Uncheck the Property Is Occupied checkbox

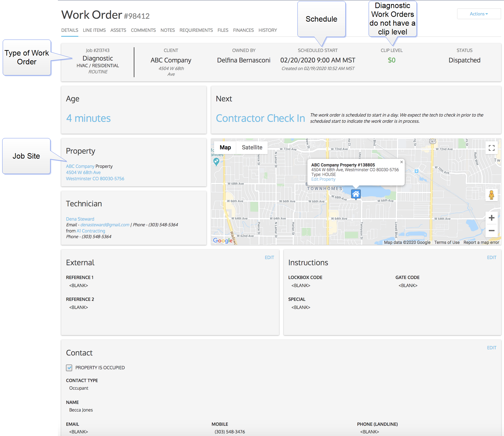(x=69, y=368)
